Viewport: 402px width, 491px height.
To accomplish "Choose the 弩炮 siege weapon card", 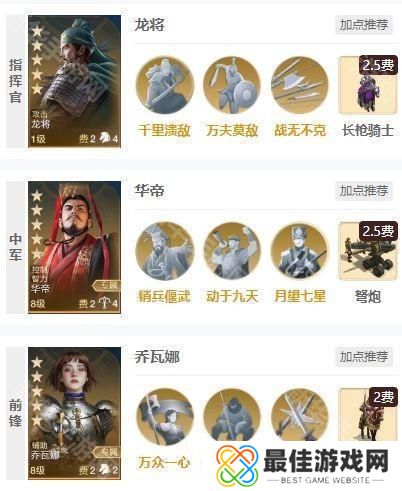I will point(368,251).
